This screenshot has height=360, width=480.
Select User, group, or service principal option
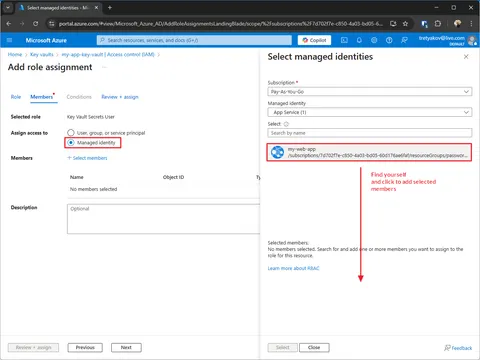[x=71, y=133]
